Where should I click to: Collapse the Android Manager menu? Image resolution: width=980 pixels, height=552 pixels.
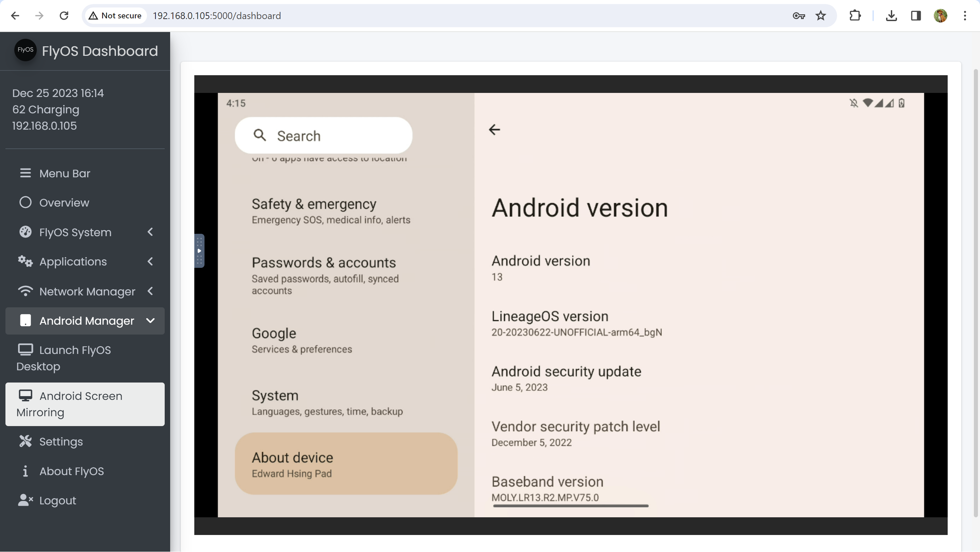coord(150,321)
